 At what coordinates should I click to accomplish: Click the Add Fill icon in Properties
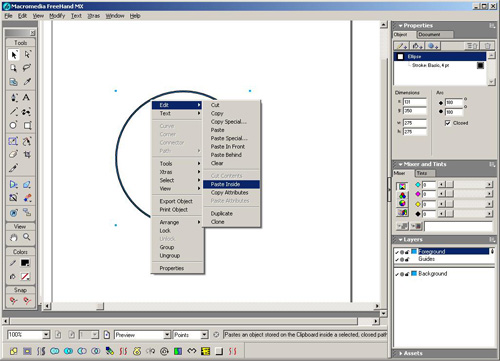click(x=417, y=46)
